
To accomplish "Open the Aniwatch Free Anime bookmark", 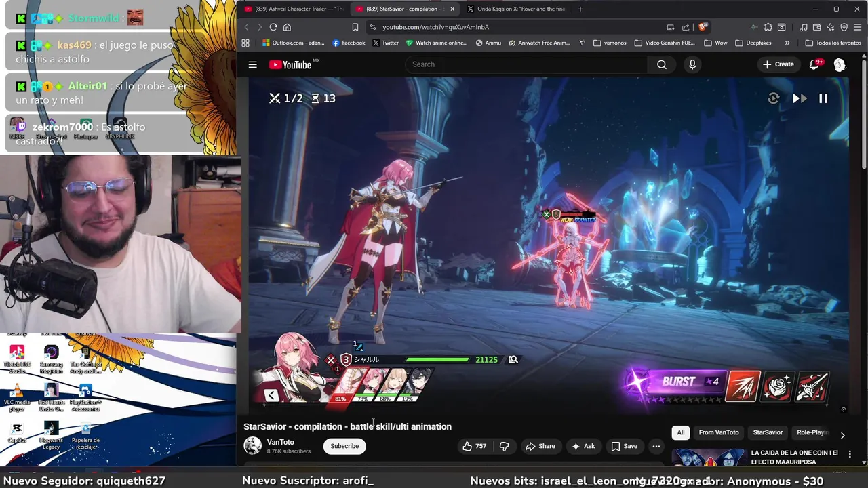I will [x=539, y=43].
